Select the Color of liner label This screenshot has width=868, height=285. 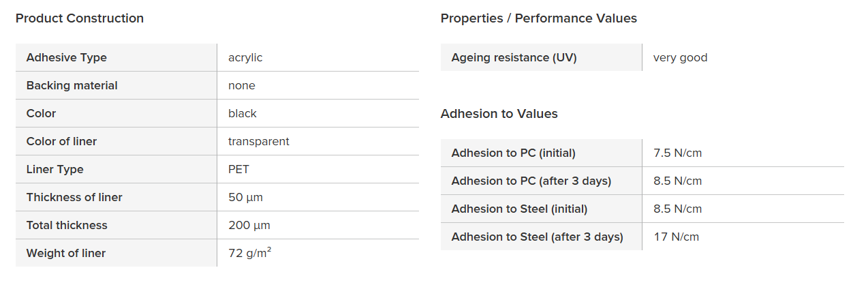click(x=61, y=141)
